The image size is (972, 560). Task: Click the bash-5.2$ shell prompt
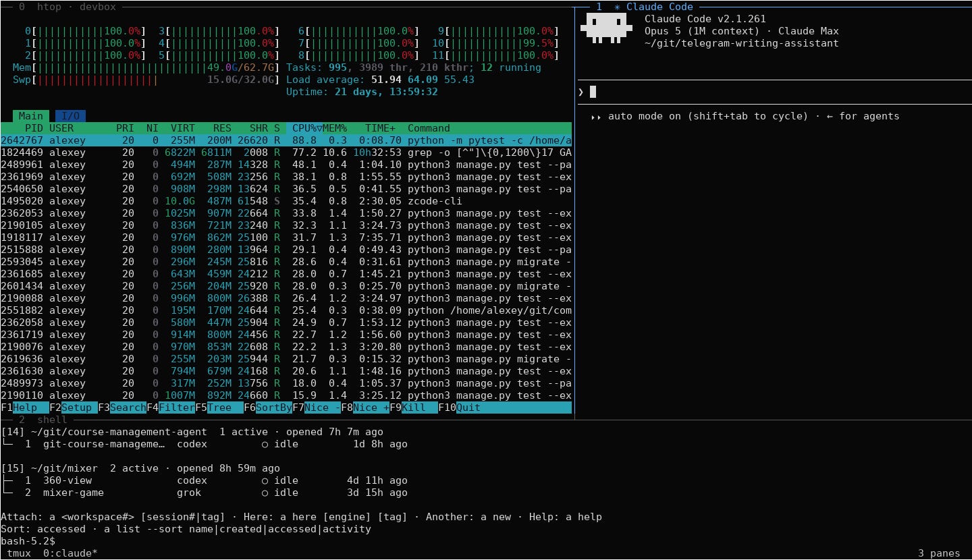pyautogui.click(x=28, y=541)
